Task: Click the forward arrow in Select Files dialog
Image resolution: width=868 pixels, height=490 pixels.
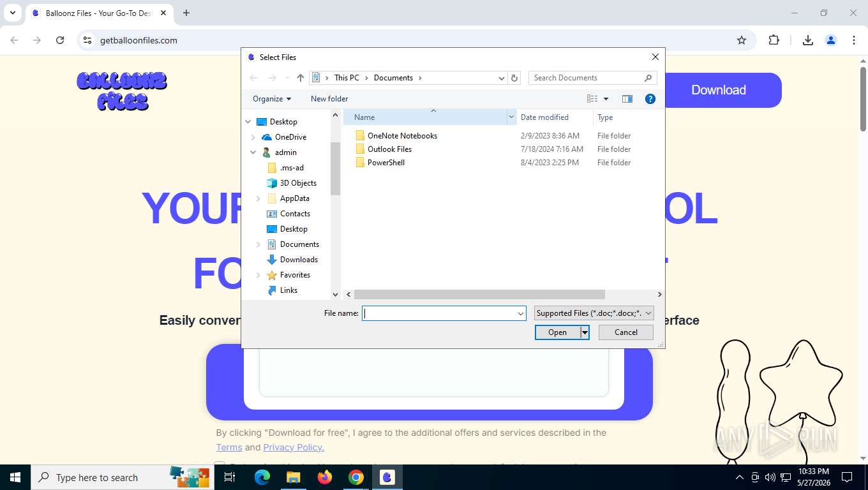Action: pos(272,78)
